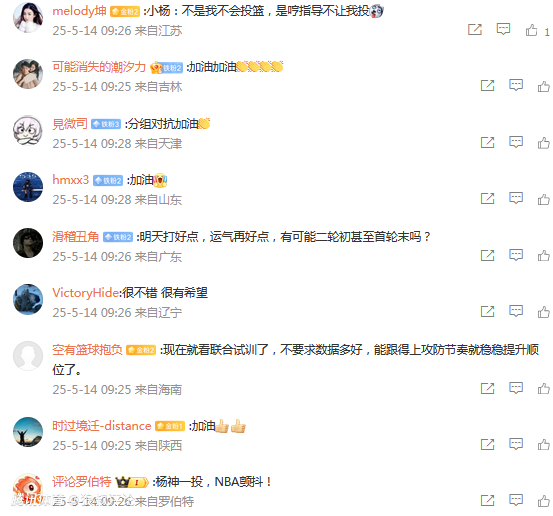The image size is (553, 516).
Task: Click the crown badge next to 评论罗伯特
Action: 132,482
